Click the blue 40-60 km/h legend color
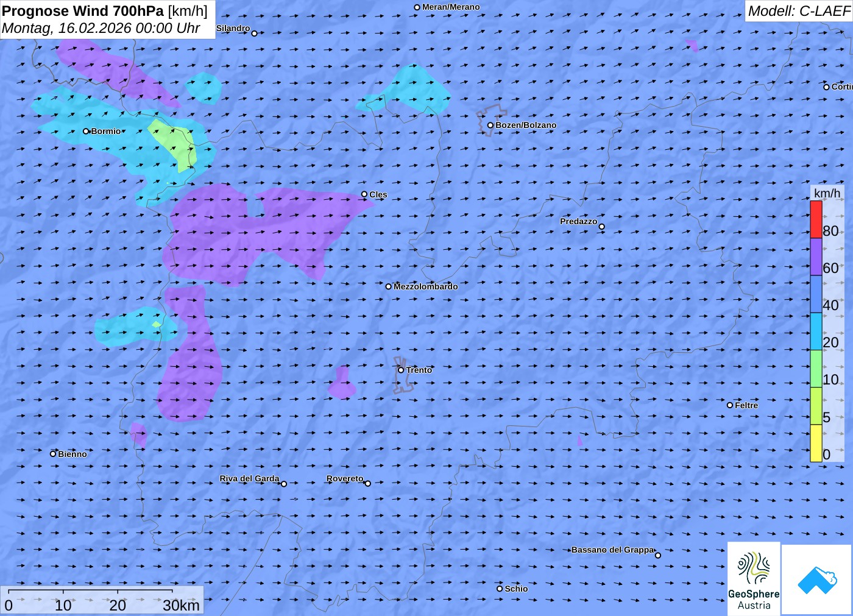 point(816,294)
